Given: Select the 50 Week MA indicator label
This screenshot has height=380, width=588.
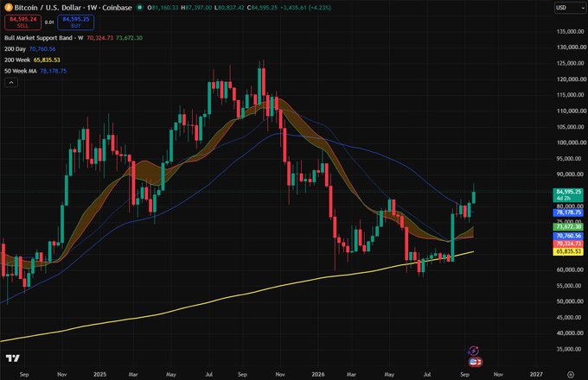Looking at the screenshot, I should coord(21,71).
